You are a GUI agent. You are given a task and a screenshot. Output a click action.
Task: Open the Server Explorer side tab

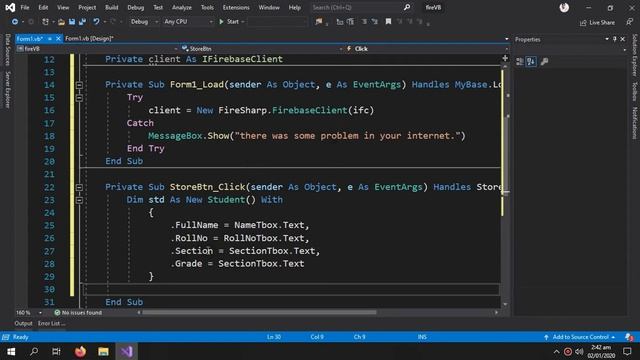coord(7,90)
